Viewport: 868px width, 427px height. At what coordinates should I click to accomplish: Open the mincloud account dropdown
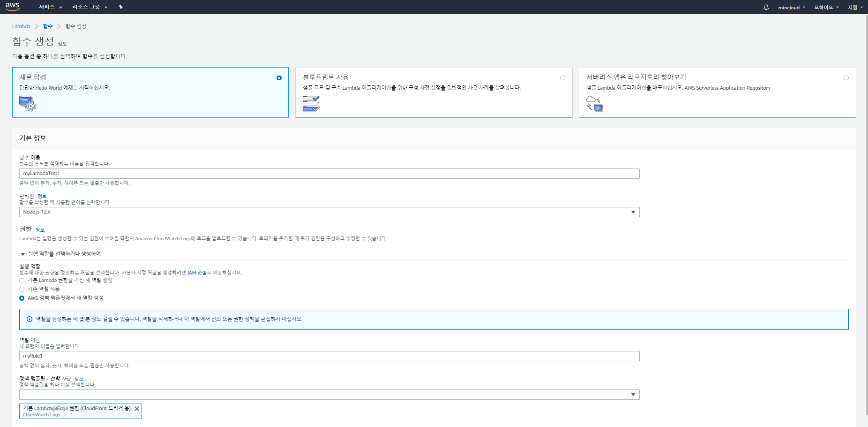pyautogui.click(x=792, y=8)
